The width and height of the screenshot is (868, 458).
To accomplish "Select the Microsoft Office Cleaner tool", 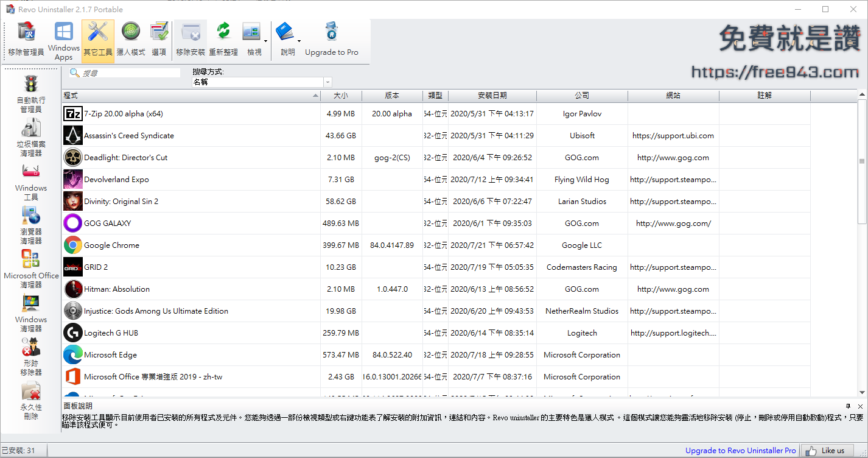I will (x=31, y=265).
